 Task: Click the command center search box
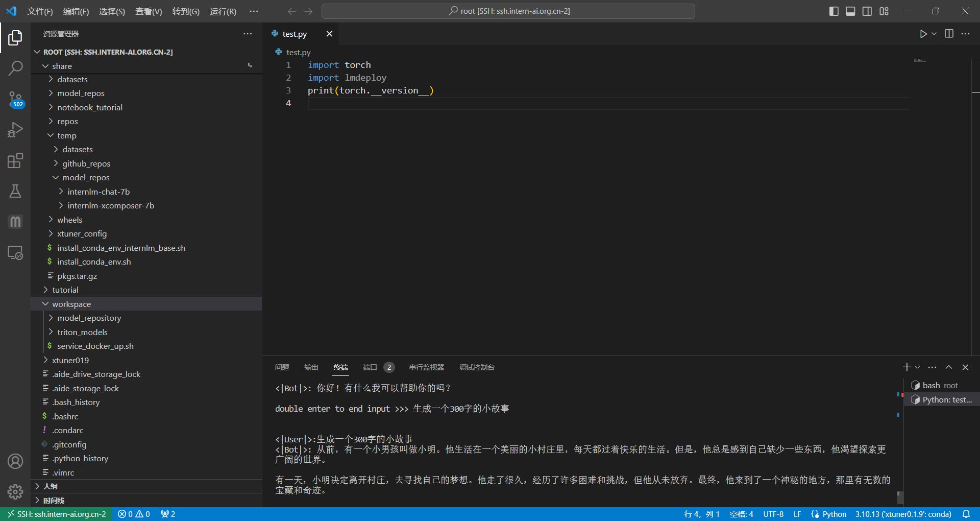[x=508, y=11]
